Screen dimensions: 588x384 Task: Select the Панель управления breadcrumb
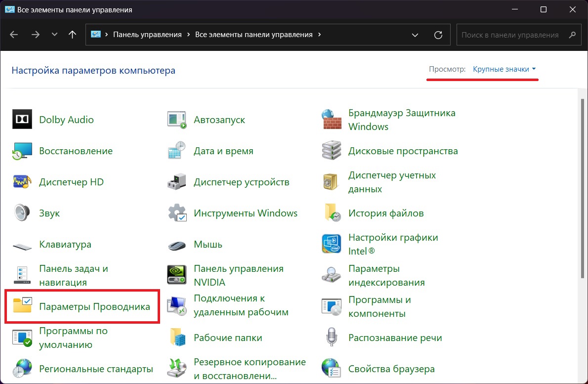pos(147,35)
